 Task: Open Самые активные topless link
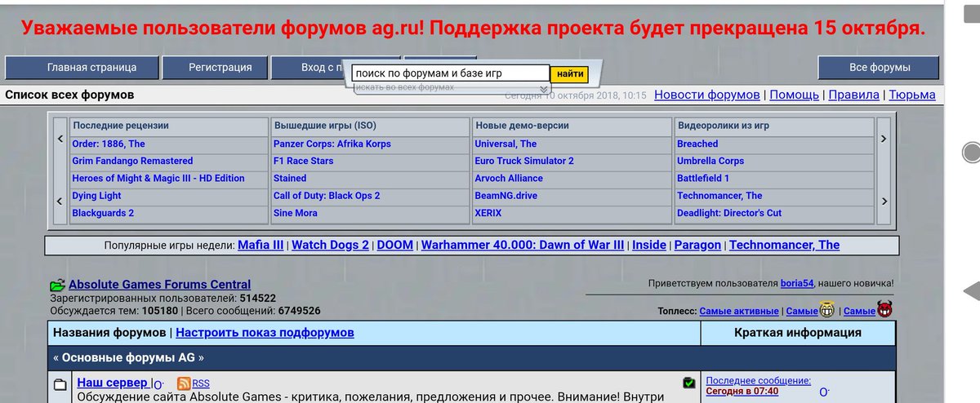point(739,312)
